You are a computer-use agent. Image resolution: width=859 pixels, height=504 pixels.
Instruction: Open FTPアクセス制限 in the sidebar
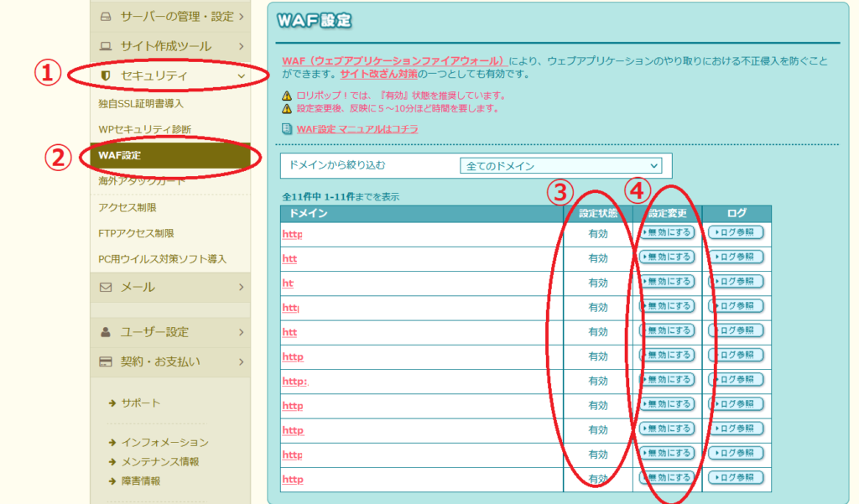point(136,233)
